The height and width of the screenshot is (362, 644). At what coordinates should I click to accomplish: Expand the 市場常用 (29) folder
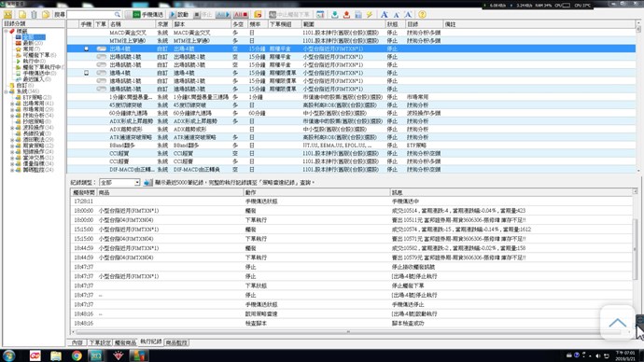coord(12,109)
